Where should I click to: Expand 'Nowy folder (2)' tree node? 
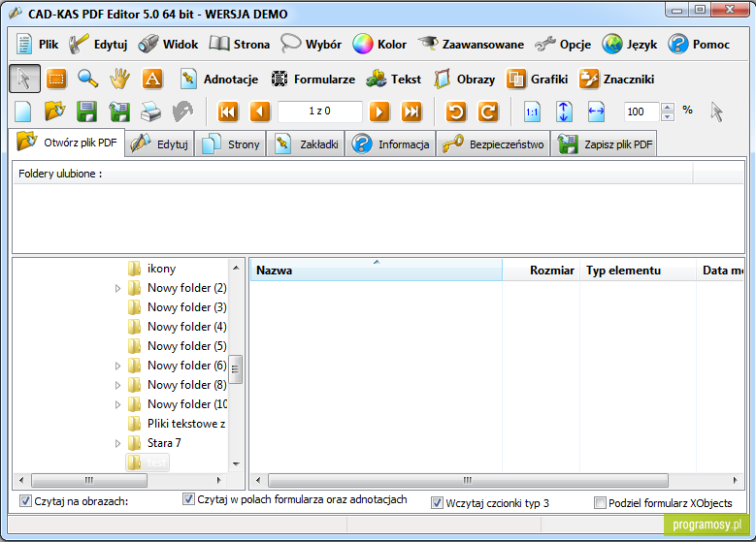click(x=117, y=289)
